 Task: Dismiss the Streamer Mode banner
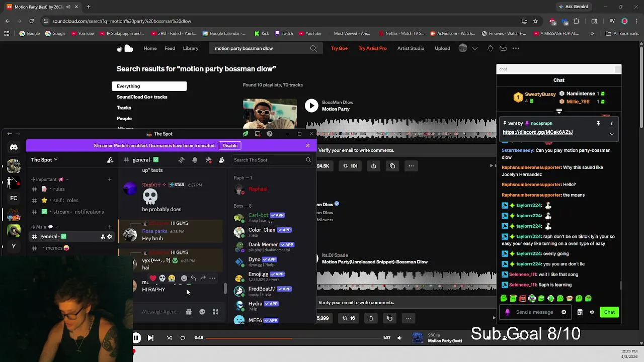[x=308, y=145]
